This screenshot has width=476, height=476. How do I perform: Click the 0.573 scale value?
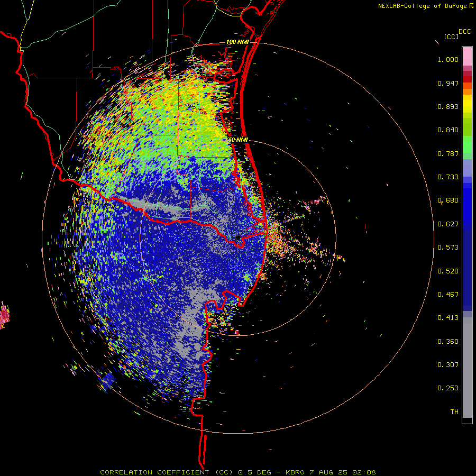click(x=448, y=248)
